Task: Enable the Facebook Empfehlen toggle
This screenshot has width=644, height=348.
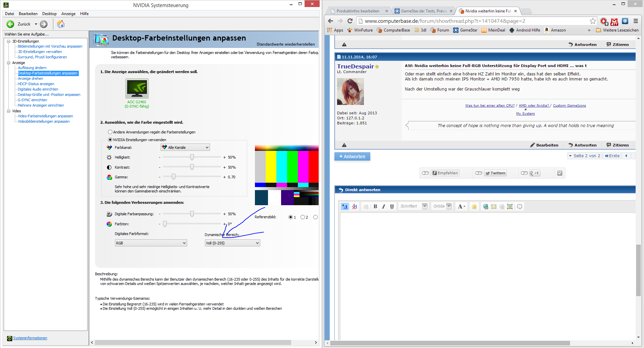Action: [x=426, y=173]
